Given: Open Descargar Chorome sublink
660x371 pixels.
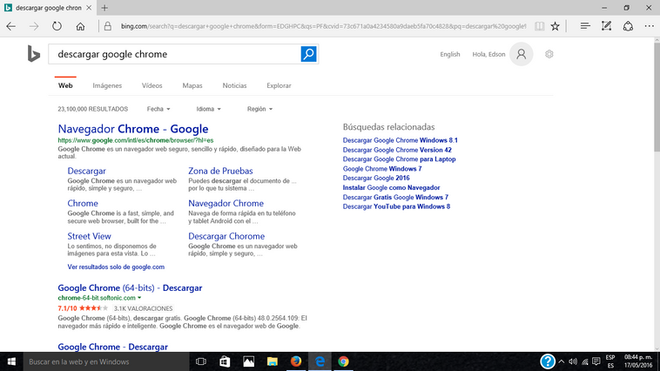Looking at the screenshot, I should coord(226,236).
